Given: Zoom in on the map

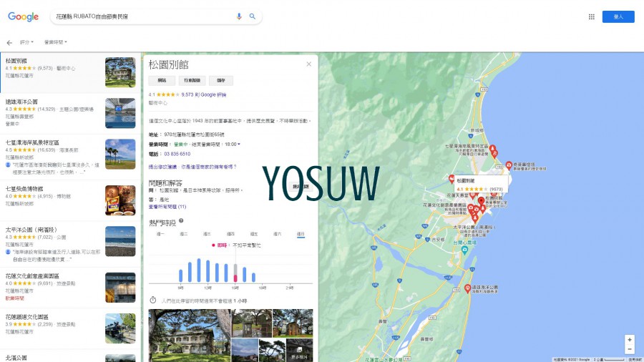Looking at the screenshot, I should [x=629, y=339].
